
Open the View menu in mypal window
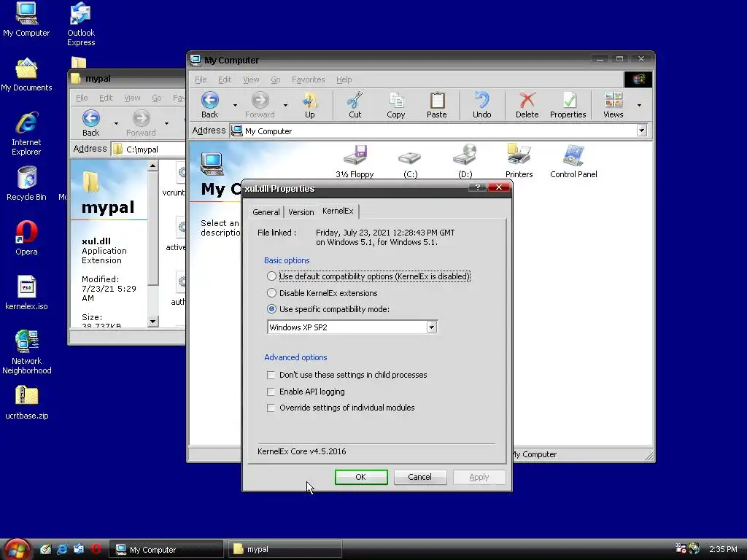coord(132,98)
